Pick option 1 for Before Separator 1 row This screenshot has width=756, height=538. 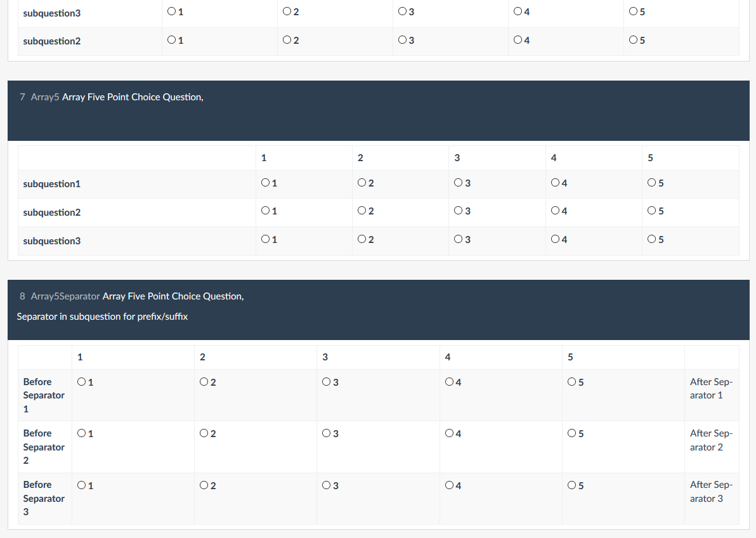click(x=81, y=382)
